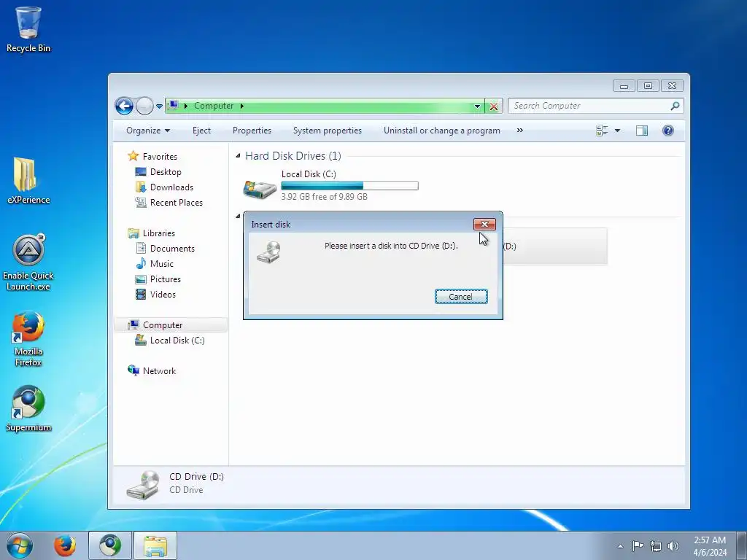Image resolution: width=747 pixels, height=560 pixels.
Task: Click the search magnifier icon
Action: tap(675, 106)
